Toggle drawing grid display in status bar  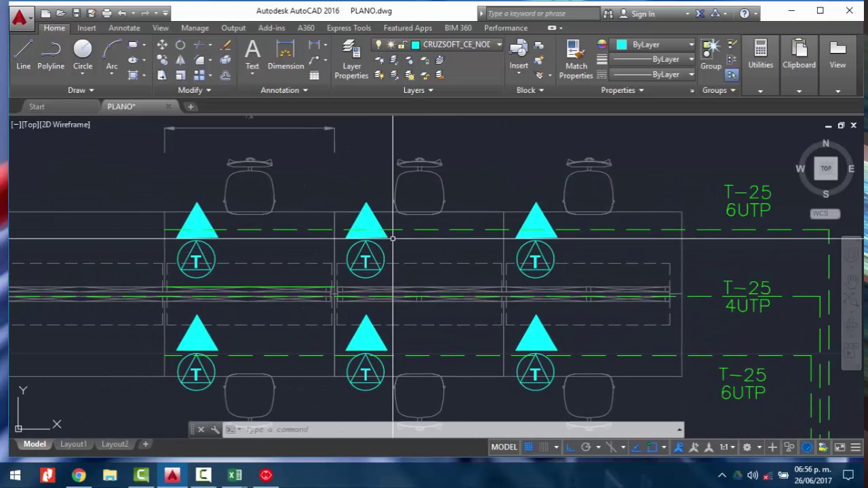coord(528,447)
